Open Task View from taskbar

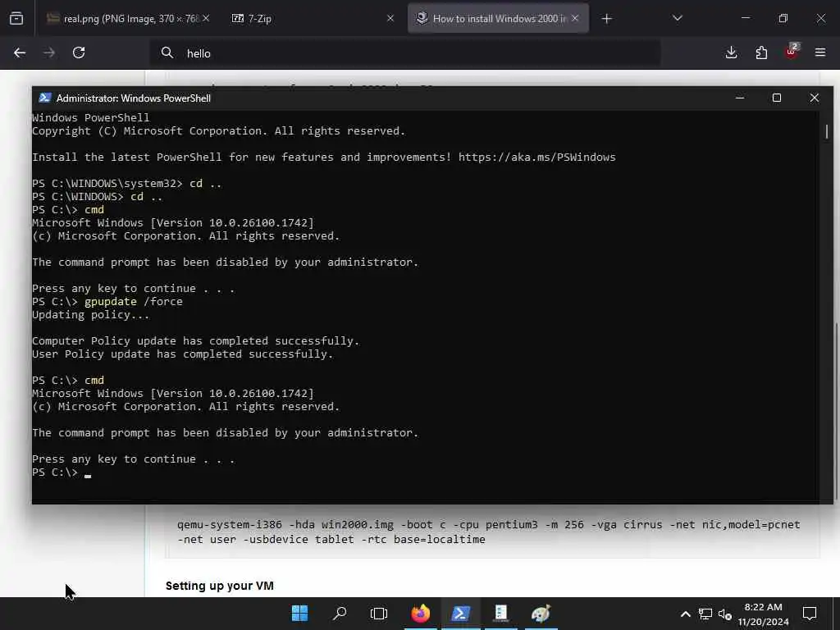(379, 614)
